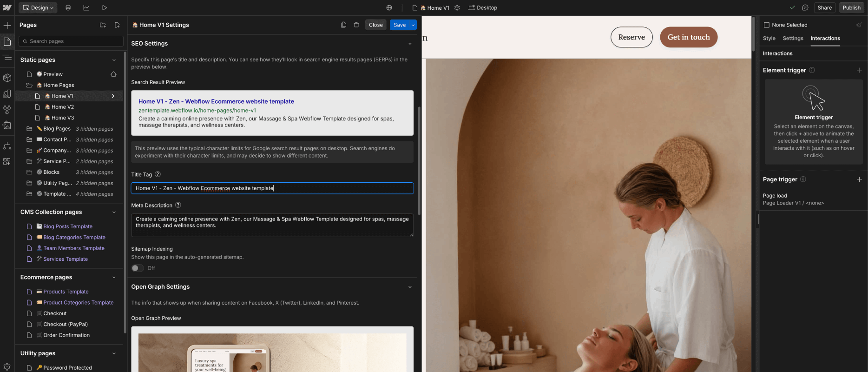Expand the Blog Pages folder
Image resolution: width=868 pixels, height=372 pixels.
point(29,129)
